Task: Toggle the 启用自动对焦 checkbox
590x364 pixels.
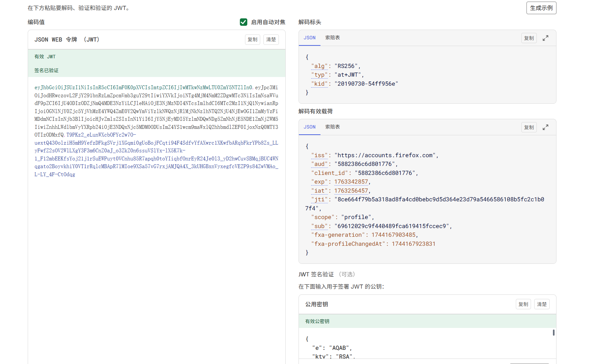Action: [x=243, y=22]
